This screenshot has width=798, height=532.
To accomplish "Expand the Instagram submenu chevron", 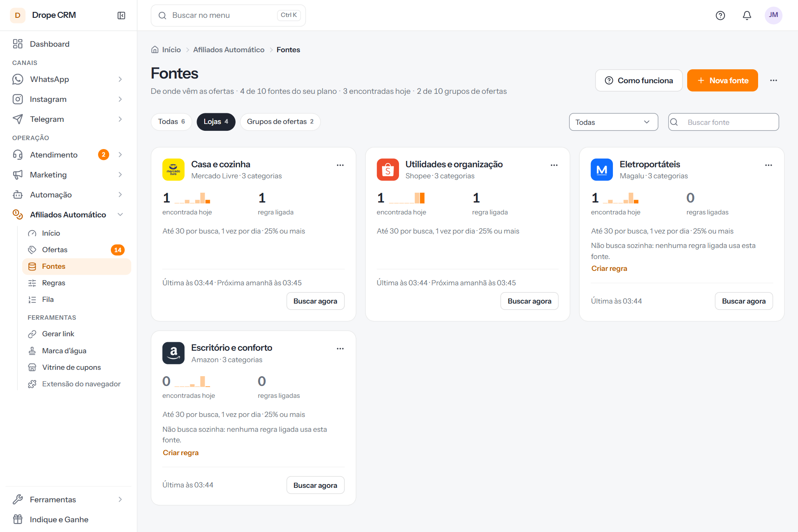I will coord(120,99).
